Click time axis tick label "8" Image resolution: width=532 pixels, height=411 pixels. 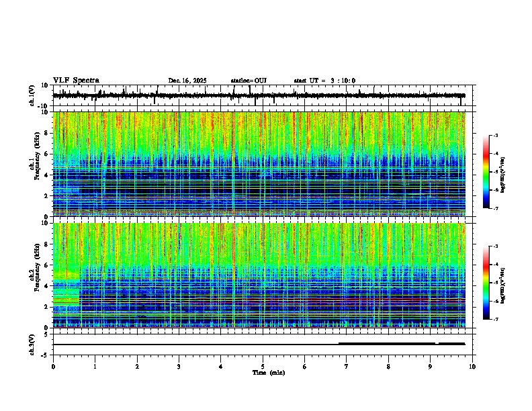point(388,367)
